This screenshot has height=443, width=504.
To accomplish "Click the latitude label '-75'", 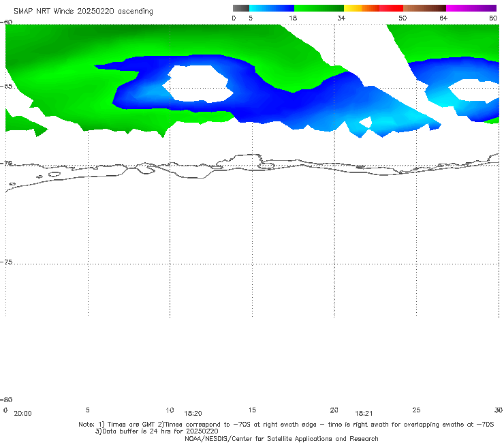I will pyautogui.click(x=6, y=262).
